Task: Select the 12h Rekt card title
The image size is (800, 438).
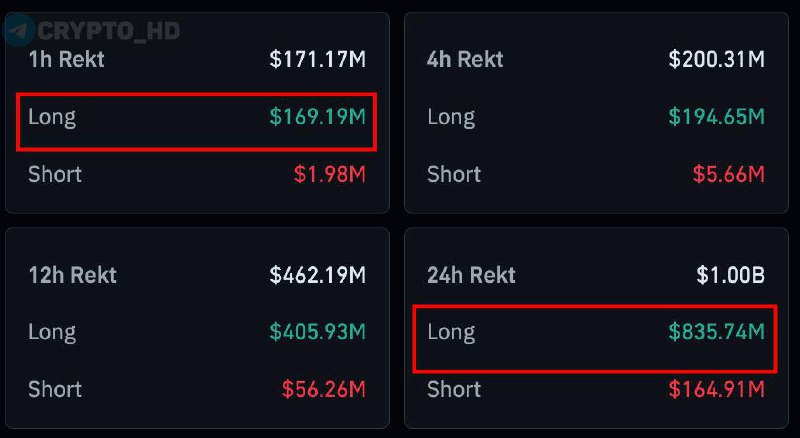Action: pyautogui.click(x=72, y=275)
